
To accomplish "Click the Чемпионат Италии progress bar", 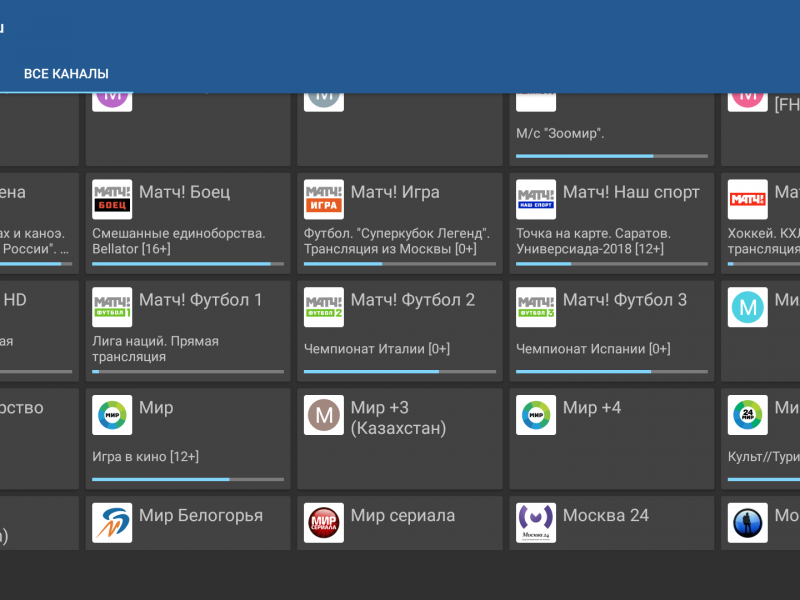I will coord(399,371).
